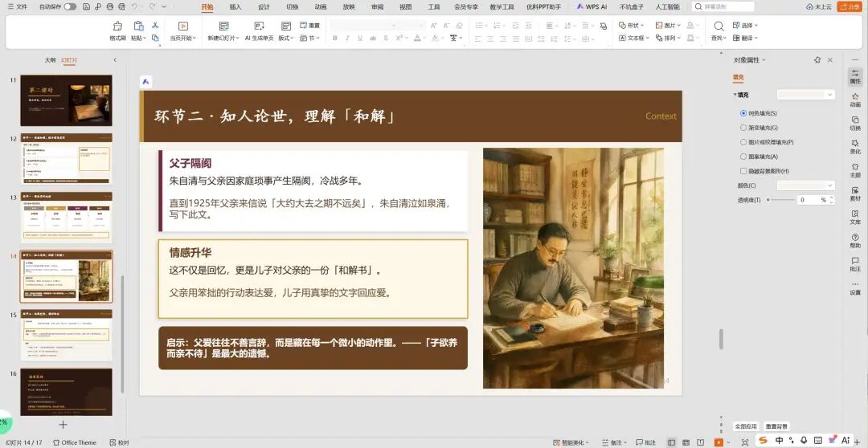Check 隐藏背景图形(H) checkbox
Screen dimensions: 868x448
[x=743, y=171]
